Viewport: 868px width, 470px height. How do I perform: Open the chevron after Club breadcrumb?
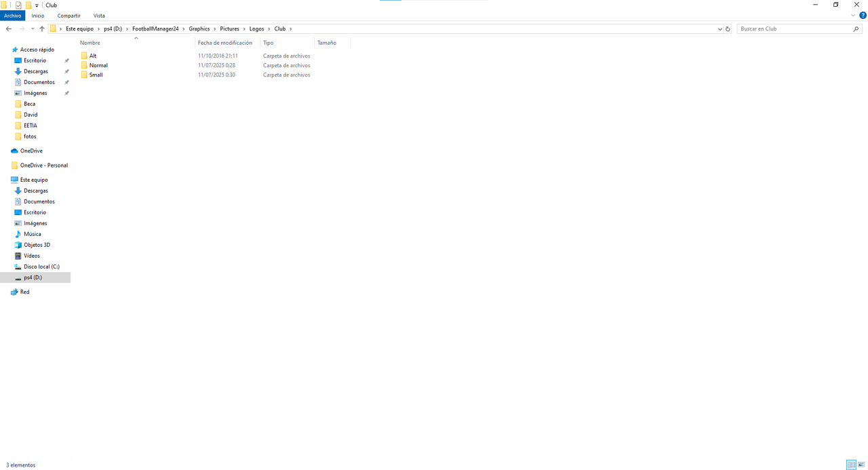point(291,29)
